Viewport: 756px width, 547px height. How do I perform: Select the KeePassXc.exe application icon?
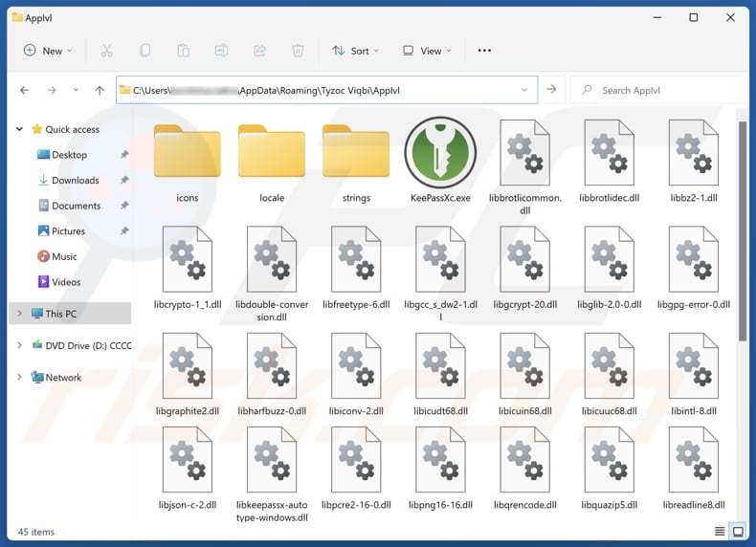(440, 152)
